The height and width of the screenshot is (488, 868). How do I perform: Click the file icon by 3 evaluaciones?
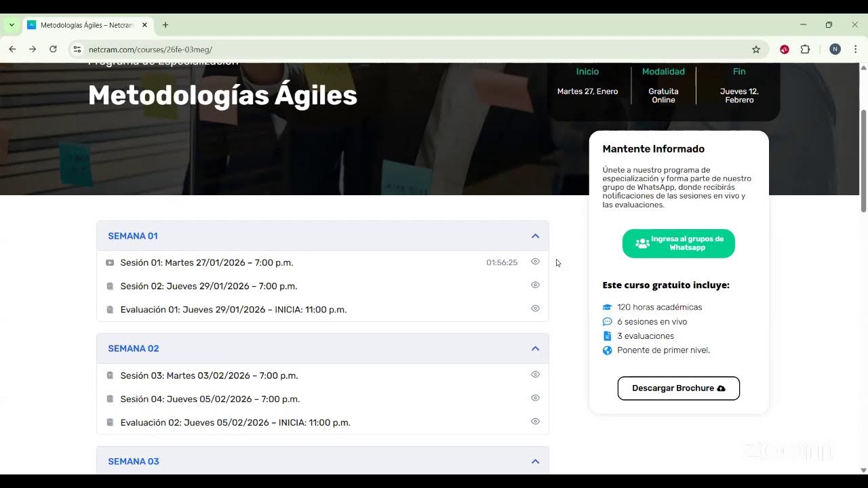pyautogui.click(x=608, y=336)
